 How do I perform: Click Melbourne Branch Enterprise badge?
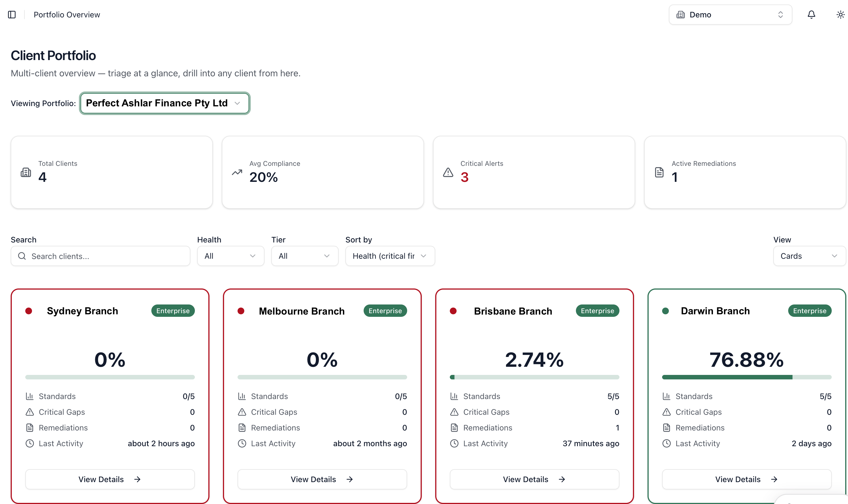tap(385, 311)
